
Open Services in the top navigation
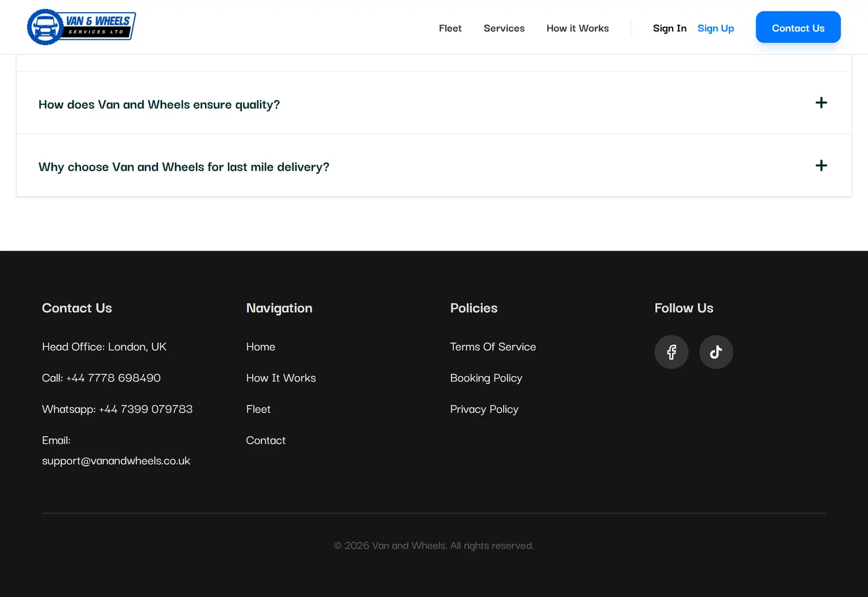(504, 28)
